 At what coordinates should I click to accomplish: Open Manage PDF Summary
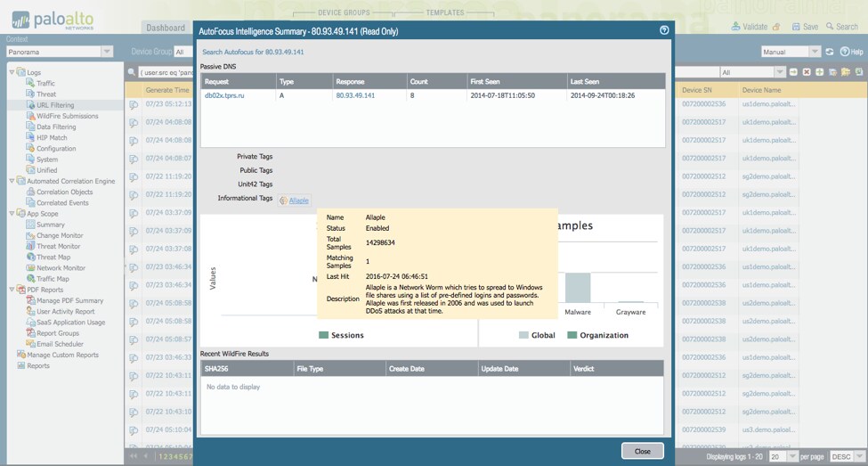tap(69, 300)
